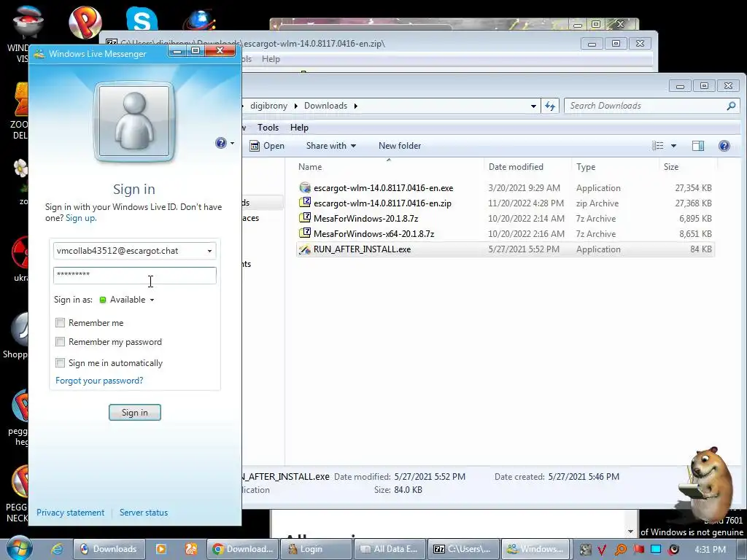
Task: Switch to All Data E... taskbar button
Action: tap(390, 549)
